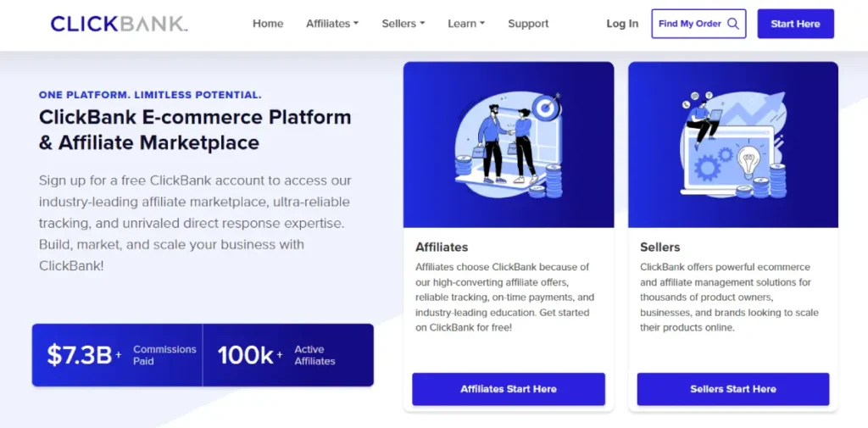Expand the Sellers navigation dropdown
The height and width of the screenshot is (428, 868).
click(x=403, y=24)
